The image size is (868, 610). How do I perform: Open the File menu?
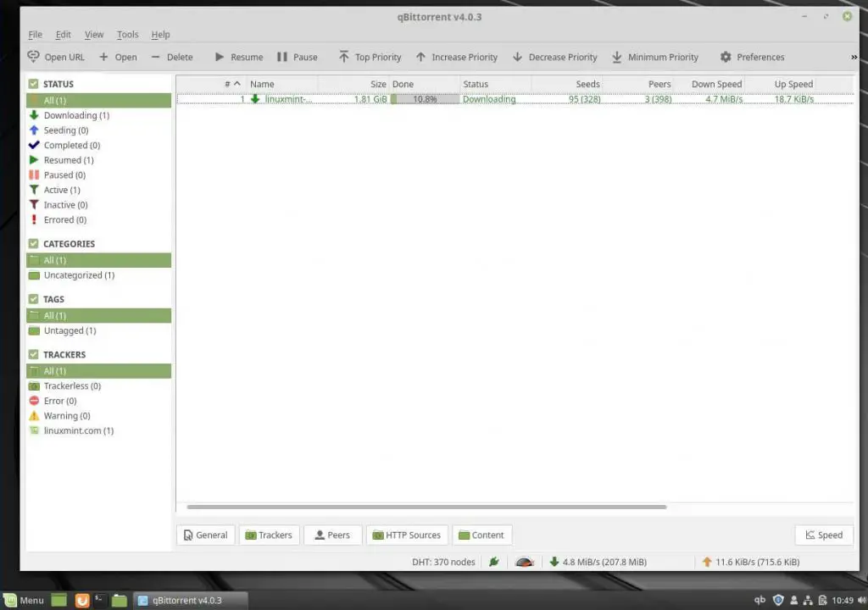click(x=36, y=35)
